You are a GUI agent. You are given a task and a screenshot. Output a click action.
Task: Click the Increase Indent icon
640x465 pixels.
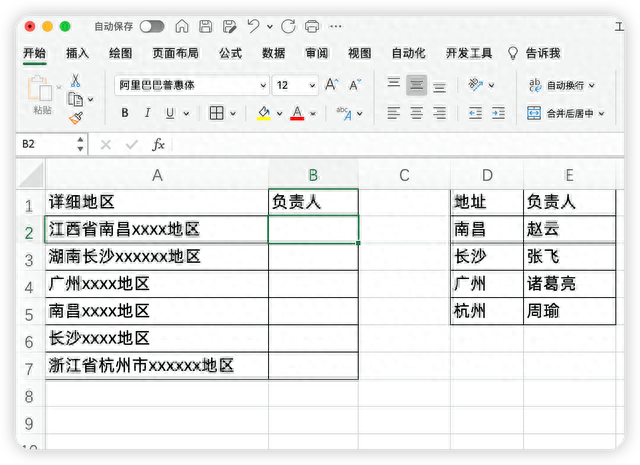[498, 113]
